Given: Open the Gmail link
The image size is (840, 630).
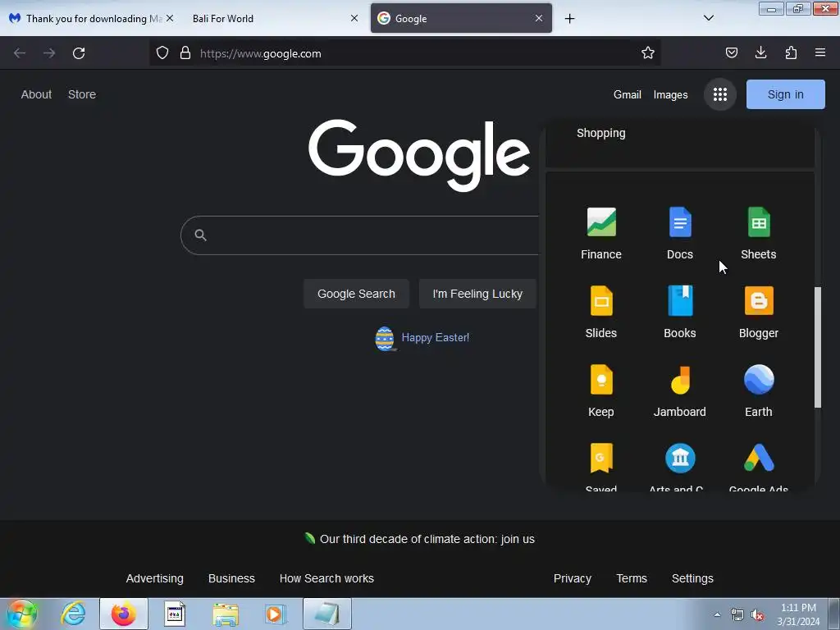Looking at the screenshot, I should pyautogui.click(x=627, y=95).
